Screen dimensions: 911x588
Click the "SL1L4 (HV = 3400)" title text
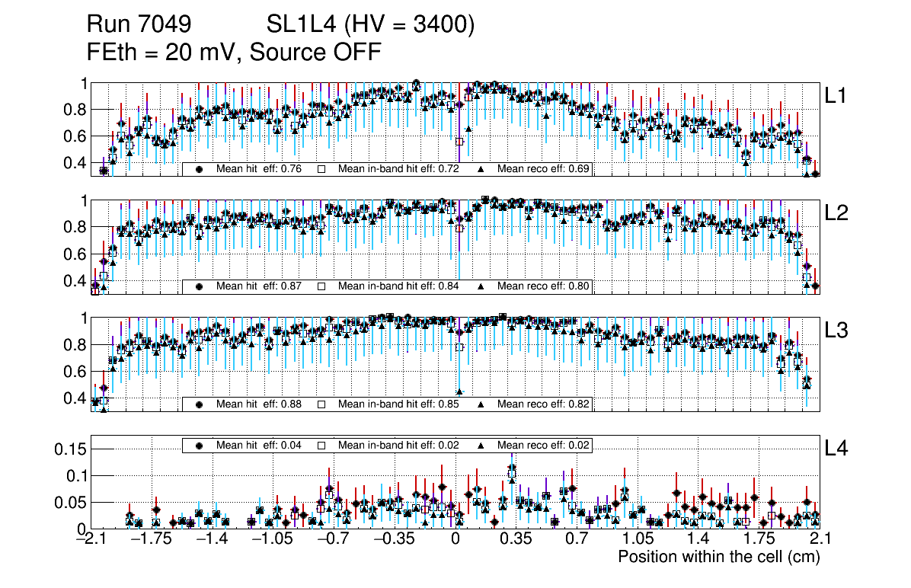(371, 25)
